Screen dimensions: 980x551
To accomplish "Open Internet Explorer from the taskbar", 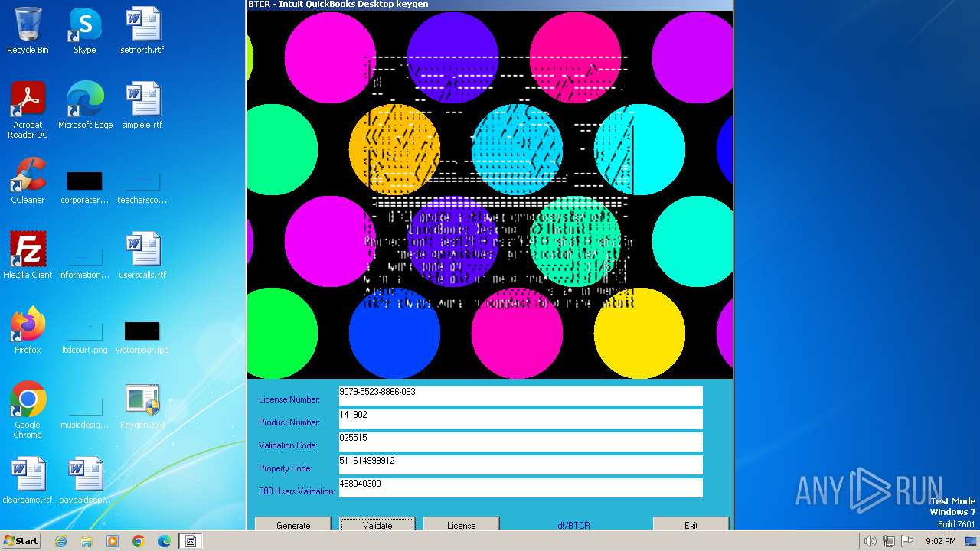I will (60, 541).
